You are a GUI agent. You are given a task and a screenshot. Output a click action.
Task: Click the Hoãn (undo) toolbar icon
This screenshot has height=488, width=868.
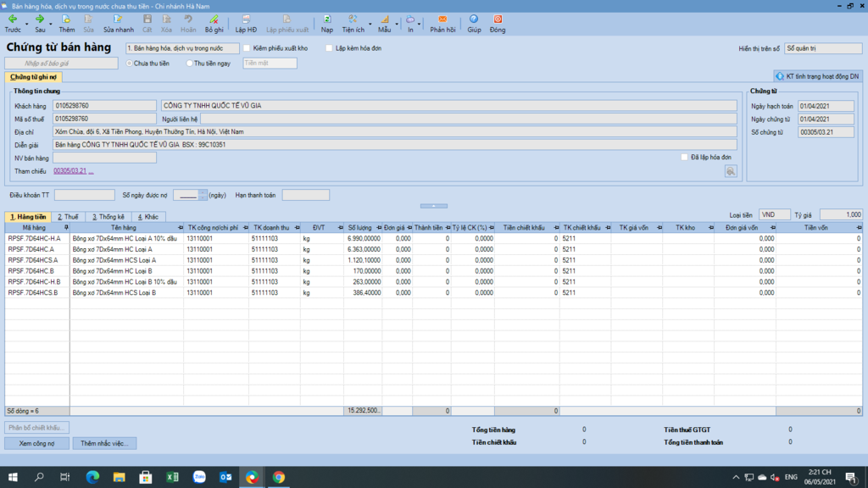pos(188,24)
